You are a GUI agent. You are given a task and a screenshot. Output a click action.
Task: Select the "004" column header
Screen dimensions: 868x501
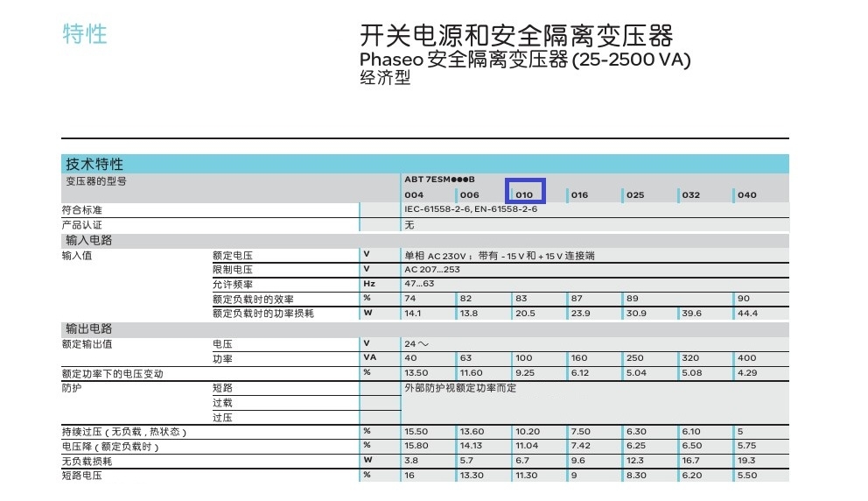[414, 195]
